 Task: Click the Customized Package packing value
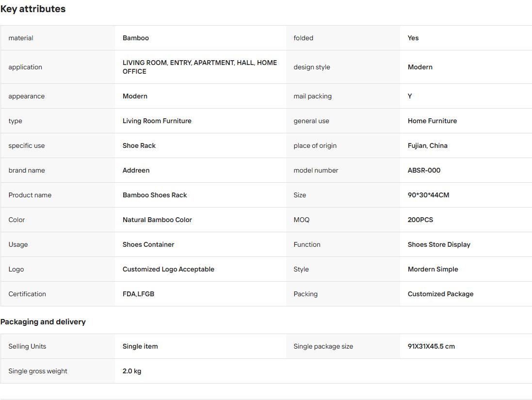pos(441,294)
